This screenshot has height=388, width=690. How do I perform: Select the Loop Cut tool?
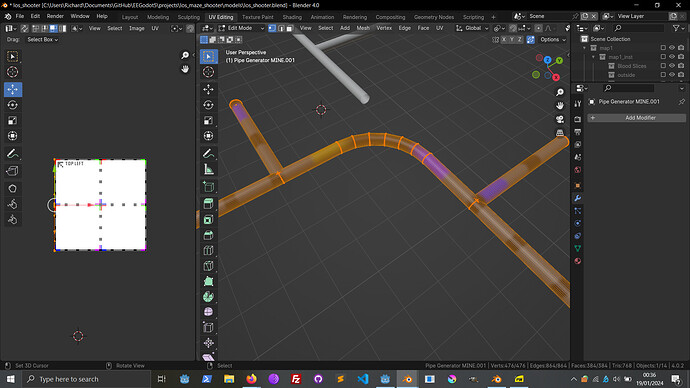[209, 250]
